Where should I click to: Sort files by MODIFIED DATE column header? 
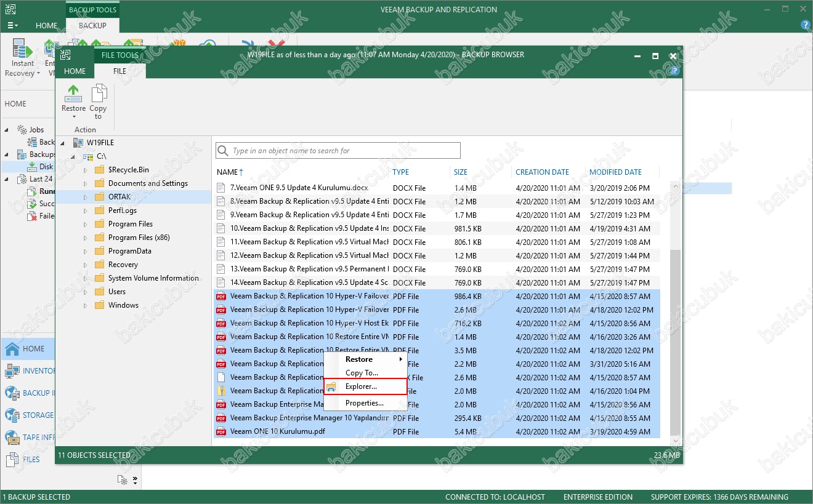615,172
